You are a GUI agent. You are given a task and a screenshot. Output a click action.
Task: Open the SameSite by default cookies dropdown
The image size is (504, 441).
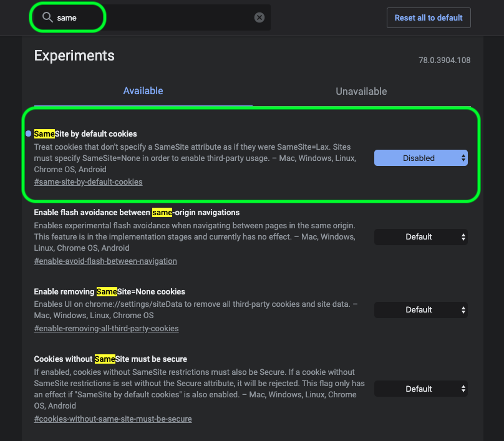[420, 158]
